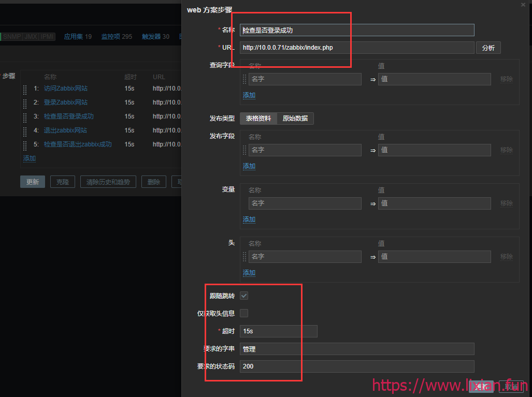Toggle the 仅获取头信息 checkbox

[x=244, y=313]
